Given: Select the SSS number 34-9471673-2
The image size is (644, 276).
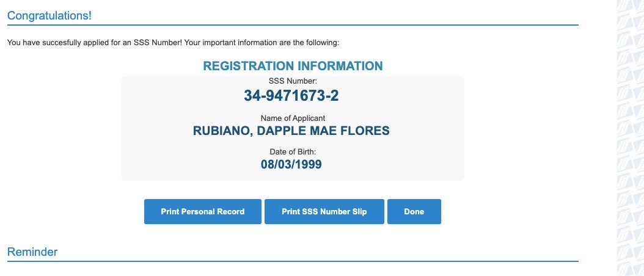Looking at the screenshot, I should coord(293,95).
